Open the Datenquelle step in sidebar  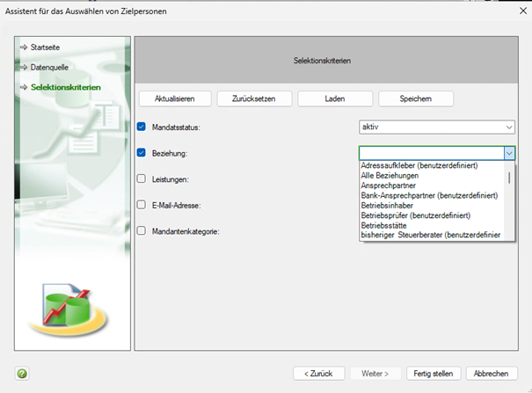click(49, 67)
